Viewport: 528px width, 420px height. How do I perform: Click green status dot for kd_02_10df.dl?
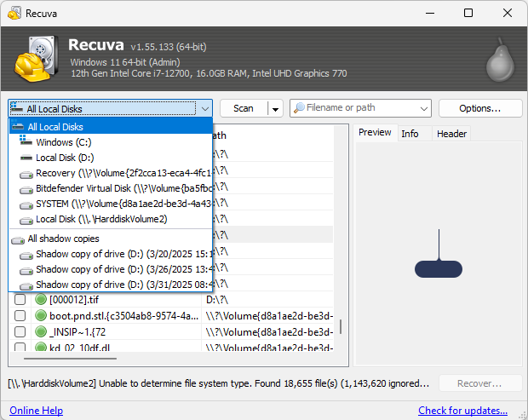(x=41, y=347)
